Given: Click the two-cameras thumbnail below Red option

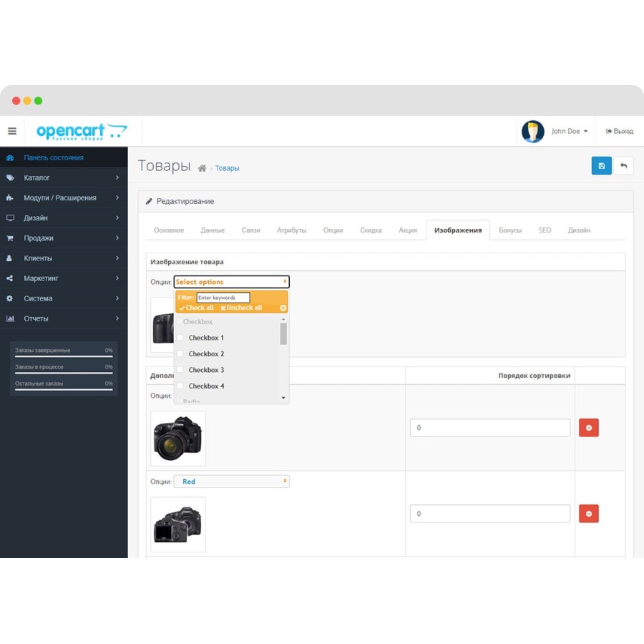Looking at the screenshot, I should click(178, 525).
